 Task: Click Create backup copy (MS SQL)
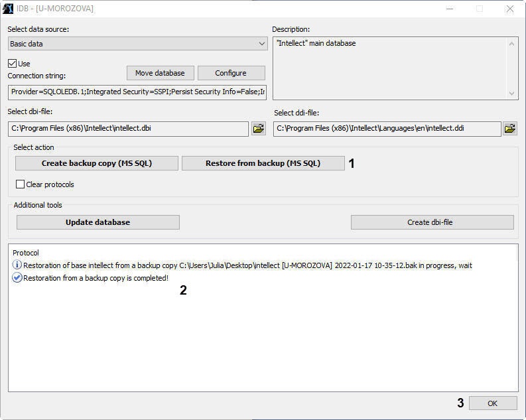coord(97,163)
